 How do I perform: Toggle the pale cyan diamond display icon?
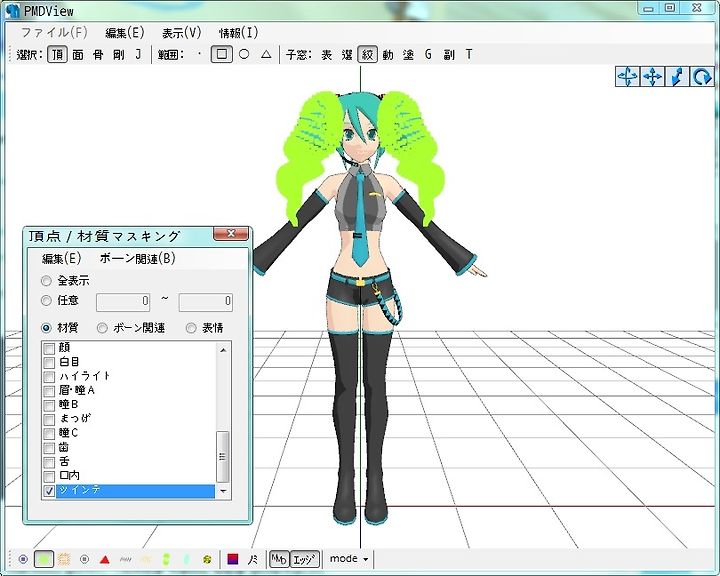[x=186, y=559]
